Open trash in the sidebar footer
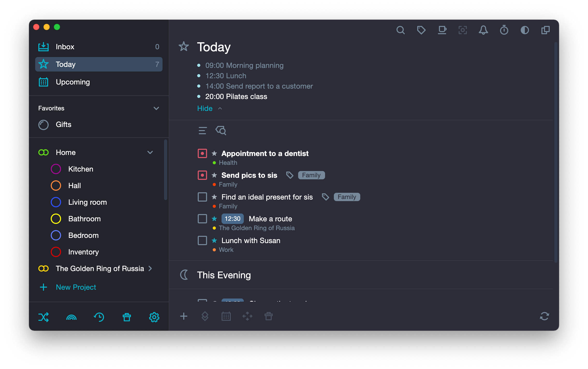 [127, 317]
